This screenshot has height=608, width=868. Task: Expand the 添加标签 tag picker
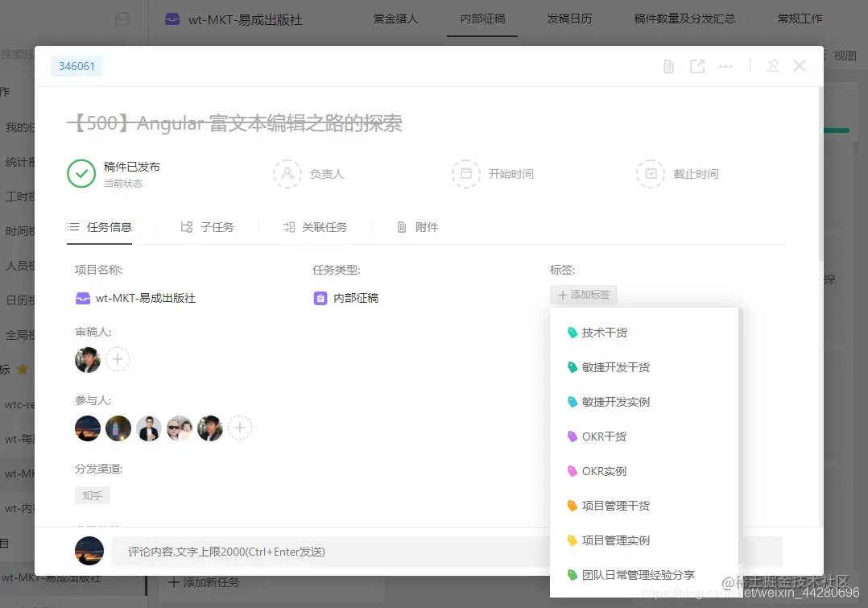click(583, 295)
